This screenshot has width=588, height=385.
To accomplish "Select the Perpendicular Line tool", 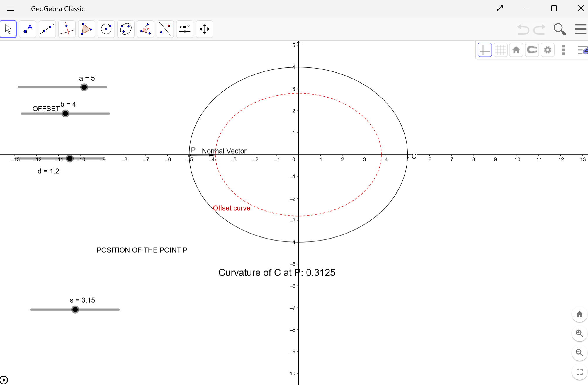I will (x=67, y=29).
